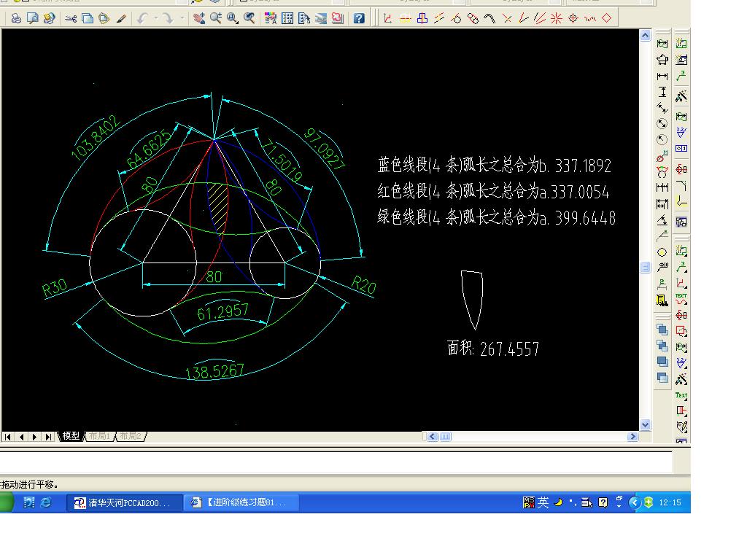This screenshot has width=747, height=560.
Task: Select the surface roughness 3.2 symbol tool
Action: [x=681, y=132]
